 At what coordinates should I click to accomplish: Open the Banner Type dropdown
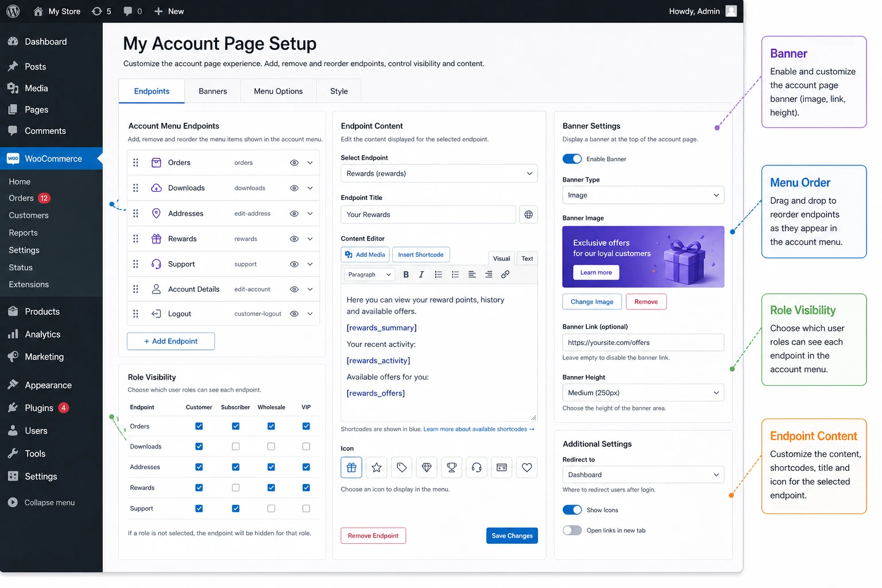(x=643, y=195)
